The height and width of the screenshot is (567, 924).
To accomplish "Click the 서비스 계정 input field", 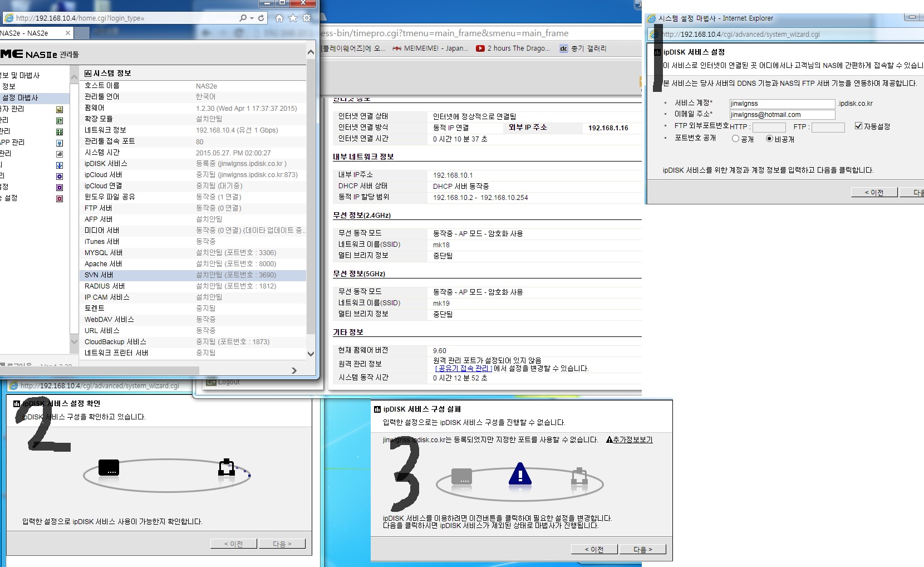I will point(782,104).
